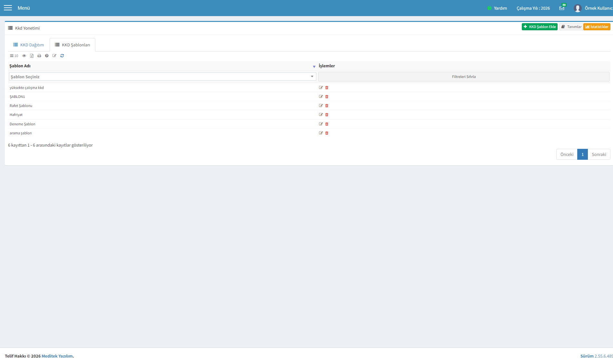Delete the ŞABLON1 template
Viewport: 613px width, 364px height.
327,97
